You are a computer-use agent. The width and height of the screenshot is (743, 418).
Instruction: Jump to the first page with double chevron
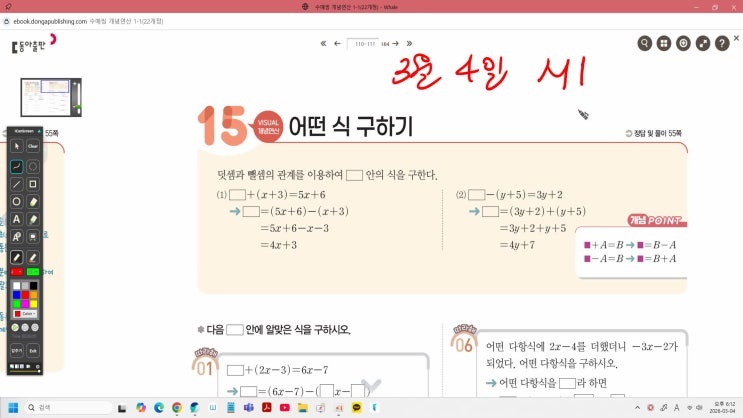(323, 43)
